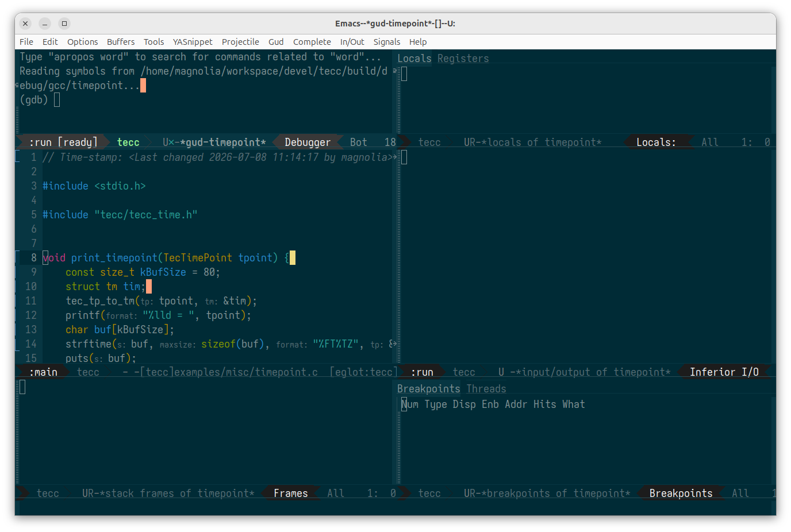Open the Tools menu

point(153,42)
